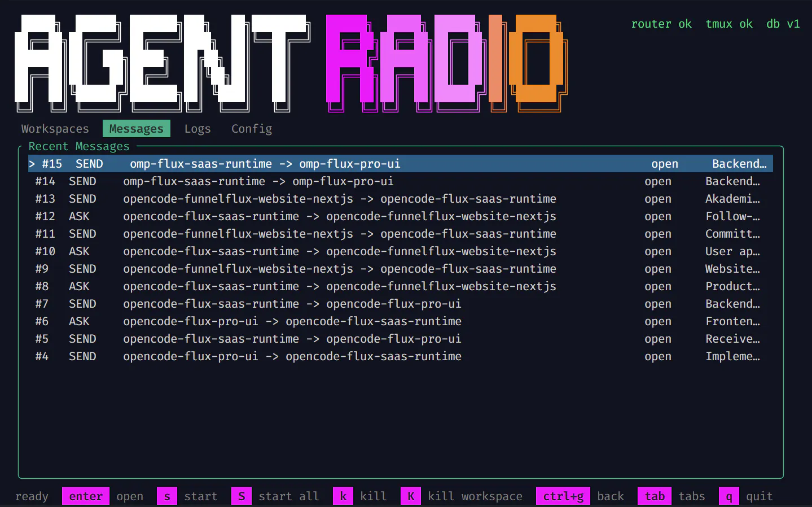812x507 pixels.
Task: Select message #8 ASK row
Action: pos(401,286)
